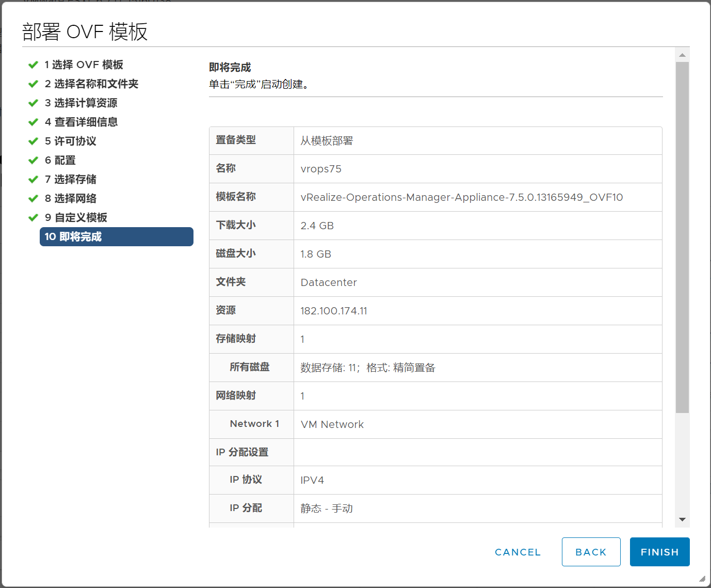Screen dimensions: 711x588
Task: Select the disk size 1.8 GB
Action: pos(316,254)
